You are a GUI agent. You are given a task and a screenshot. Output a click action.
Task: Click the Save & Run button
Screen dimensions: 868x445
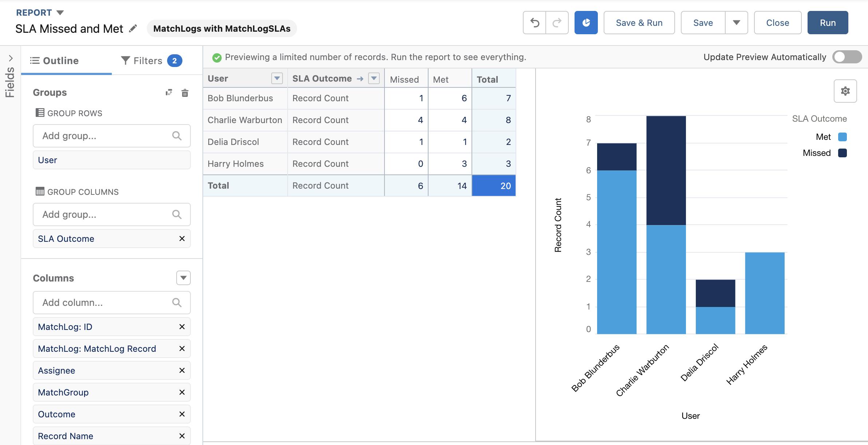[x=639, y=23]
